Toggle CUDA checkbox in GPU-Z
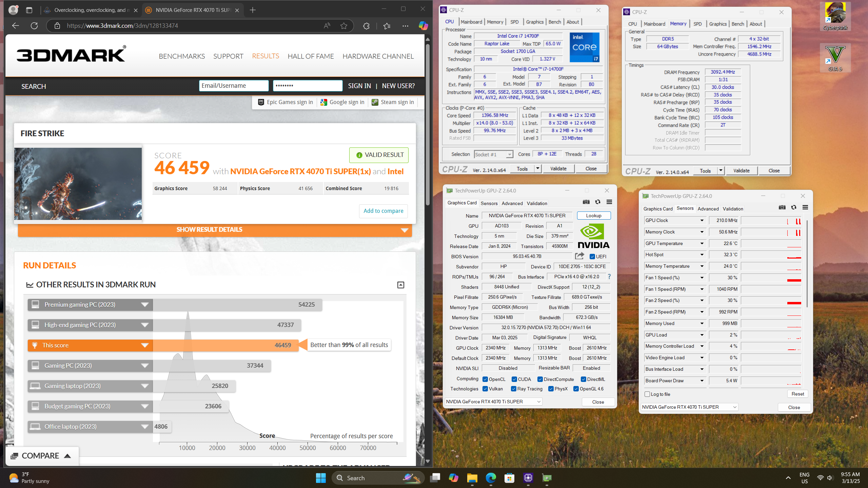 point(514,379)
